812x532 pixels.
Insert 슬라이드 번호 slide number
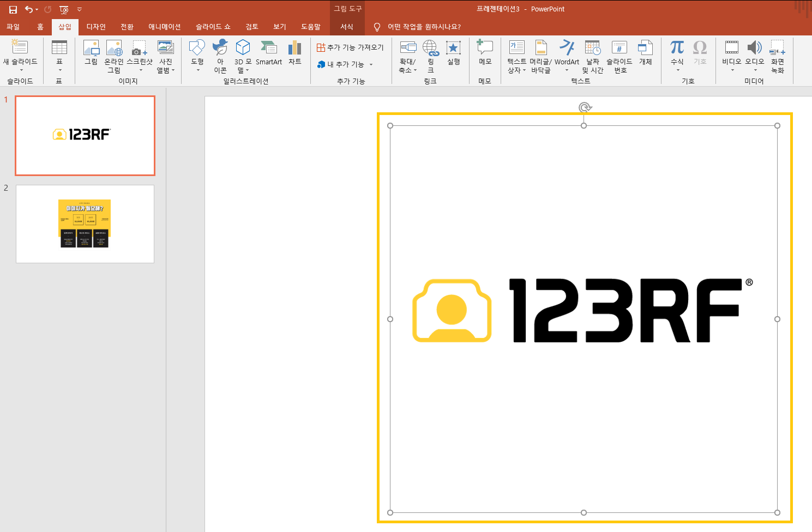click(619, 56)
